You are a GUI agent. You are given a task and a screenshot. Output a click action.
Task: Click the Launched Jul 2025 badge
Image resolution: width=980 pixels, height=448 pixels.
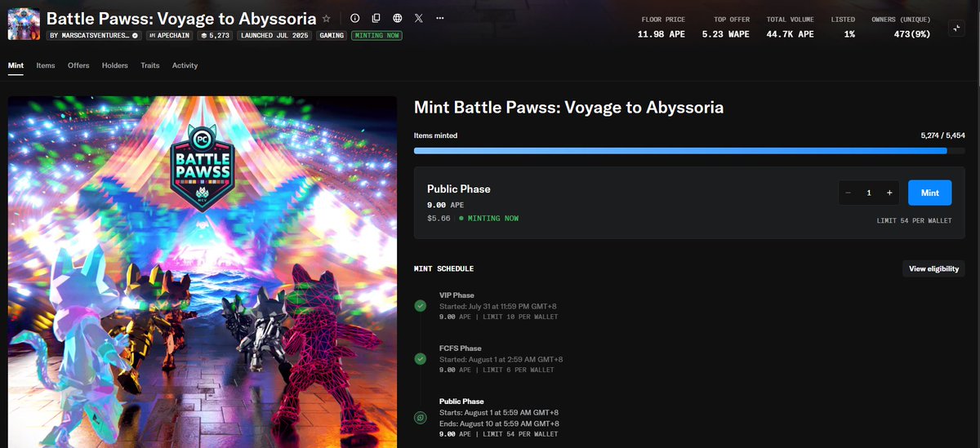[275, 36]
